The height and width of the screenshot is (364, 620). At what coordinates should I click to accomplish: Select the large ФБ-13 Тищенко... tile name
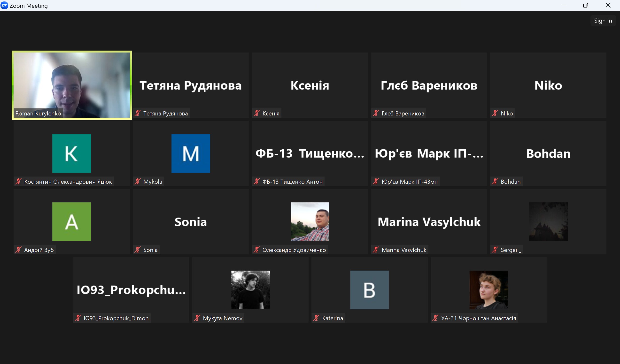[310, 153]
